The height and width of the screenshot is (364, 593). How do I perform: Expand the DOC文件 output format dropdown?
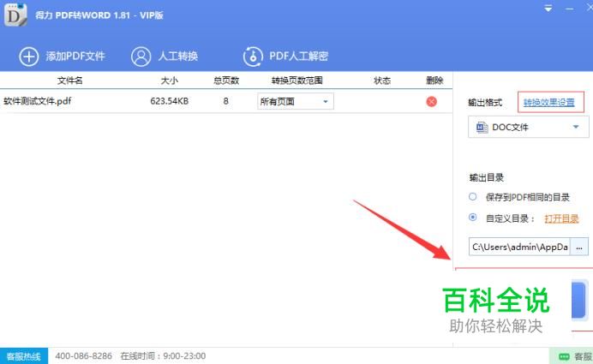(528, 127)
